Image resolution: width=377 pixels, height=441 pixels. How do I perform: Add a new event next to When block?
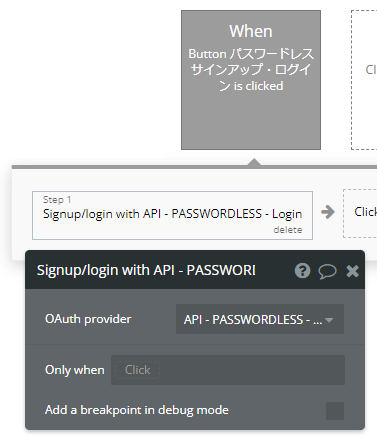[364, 80]
